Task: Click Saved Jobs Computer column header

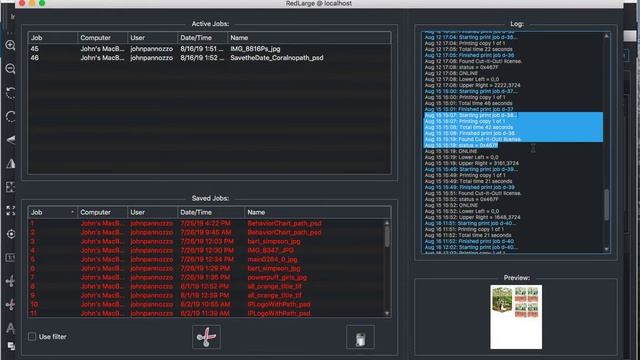Action: point(102,212)
